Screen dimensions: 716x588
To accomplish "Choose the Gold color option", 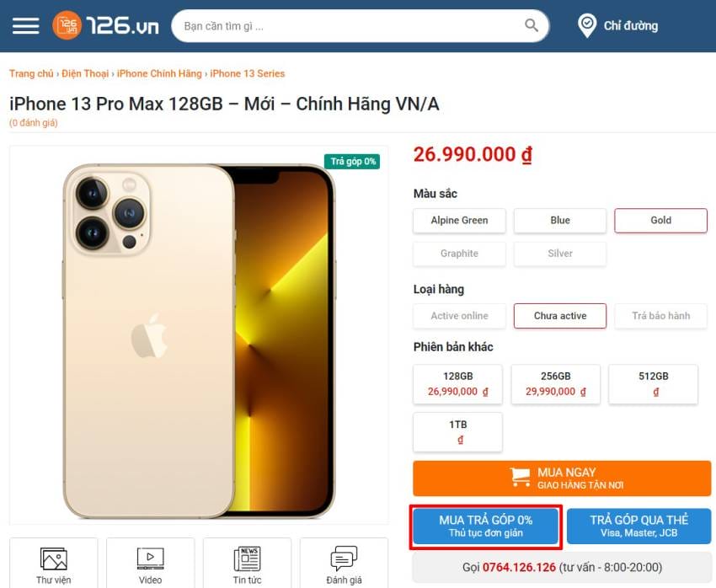I will (660, 221).
